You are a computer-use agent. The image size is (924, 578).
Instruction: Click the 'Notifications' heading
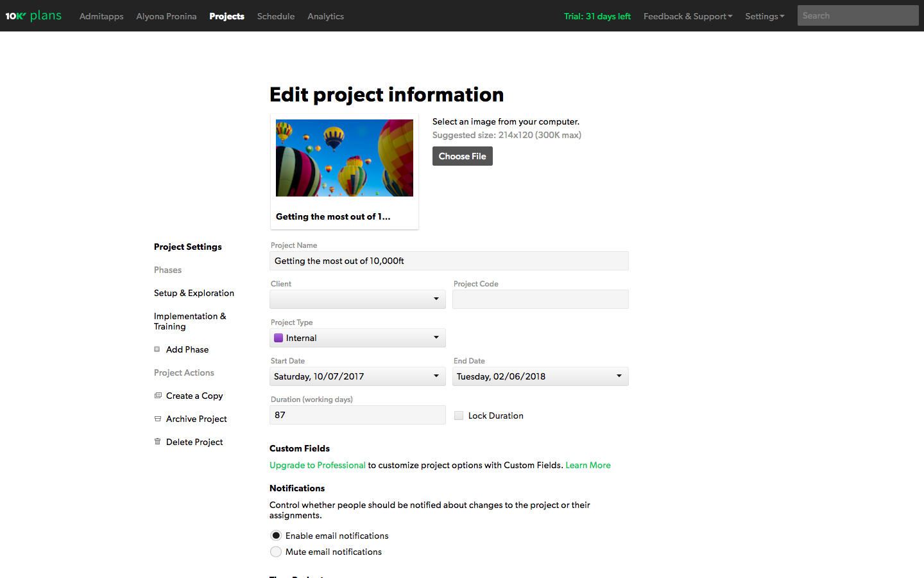(x=297, y=488)
